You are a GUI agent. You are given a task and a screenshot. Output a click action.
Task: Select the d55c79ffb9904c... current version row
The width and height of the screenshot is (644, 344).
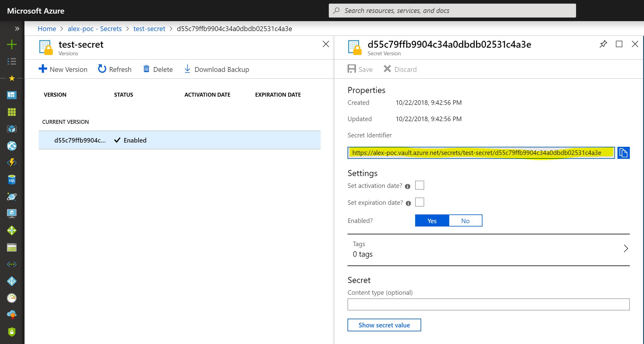pyautogui.click(x=179, y=140)
